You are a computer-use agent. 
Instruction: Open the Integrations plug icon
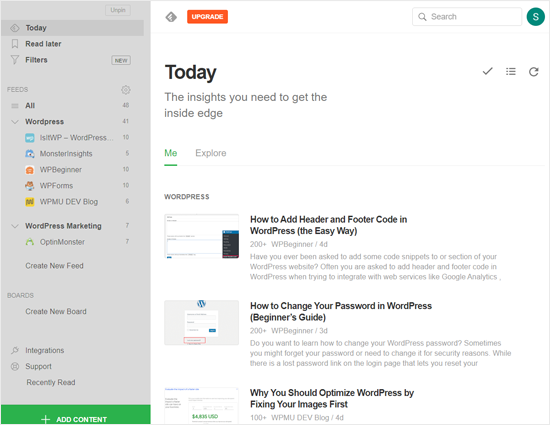coord(15,350)
